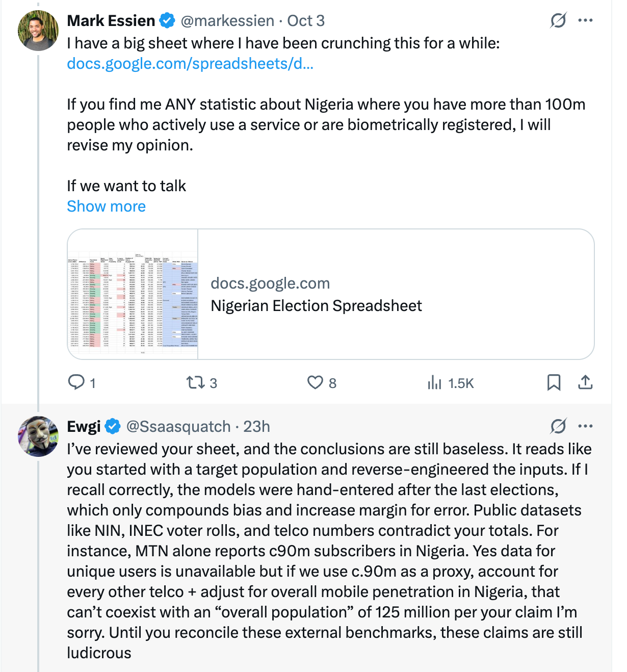Open Grok icon on Ewgi's reply

coord(558,426)
